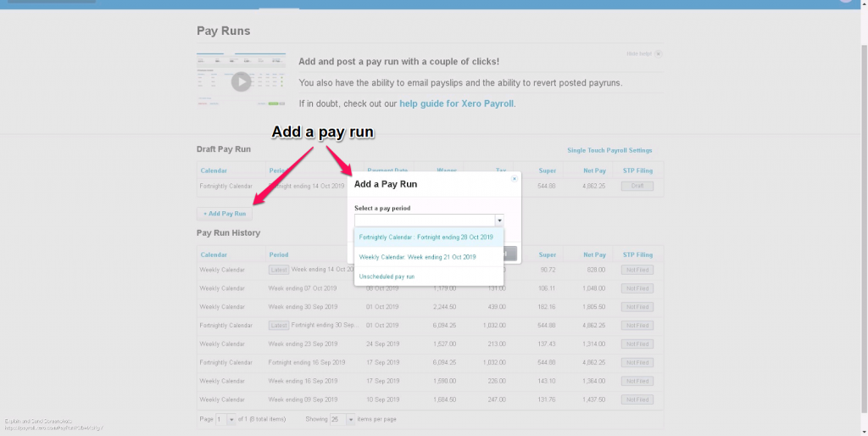The image size is (868, 436).
Task: Open Single Touch Payroll Settings link
Action: 609,150
